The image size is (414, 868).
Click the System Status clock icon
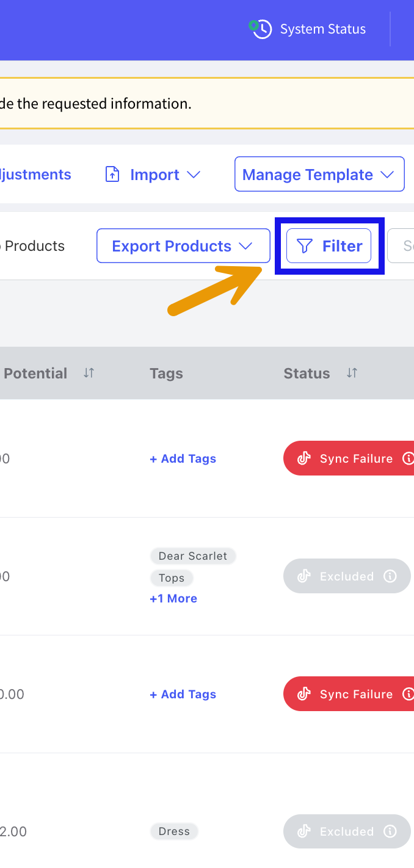(261, 29)
